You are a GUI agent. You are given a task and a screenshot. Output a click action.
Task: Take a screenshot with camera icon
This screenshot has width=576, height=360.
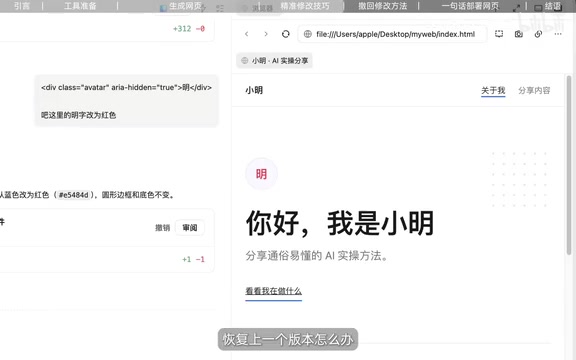(x=518, y=34)
